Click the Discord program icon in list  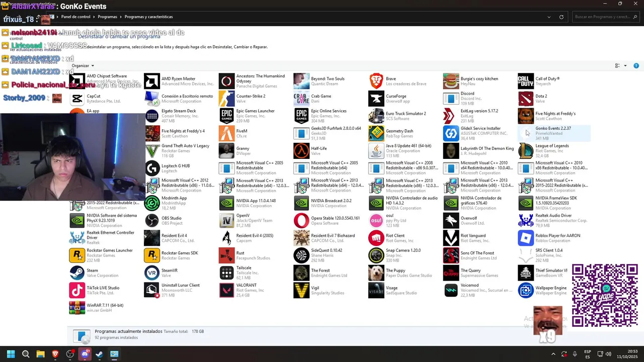click(451, 99)
